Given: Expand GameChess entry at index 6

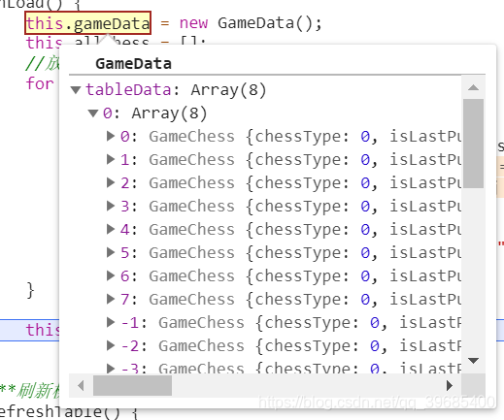Looking at the screenshot, I should pos(111,275).
